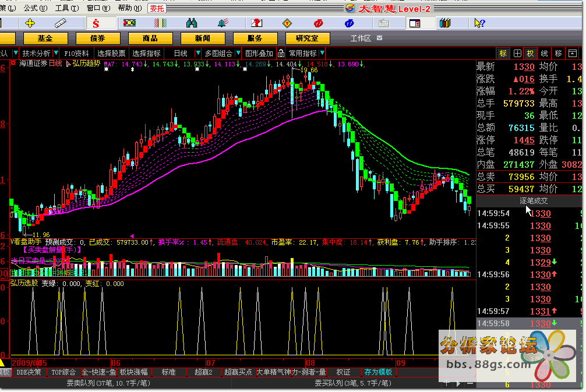Toggle the 标 marker button
Image resolution: width=586 pixels, height=392 pixels.
point(503,54)
